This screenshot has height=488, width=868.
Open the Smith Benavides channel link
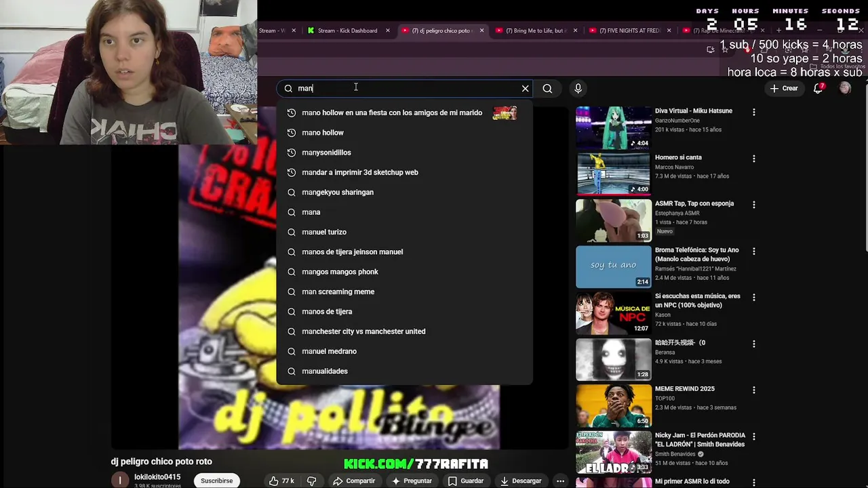[675, 454]
